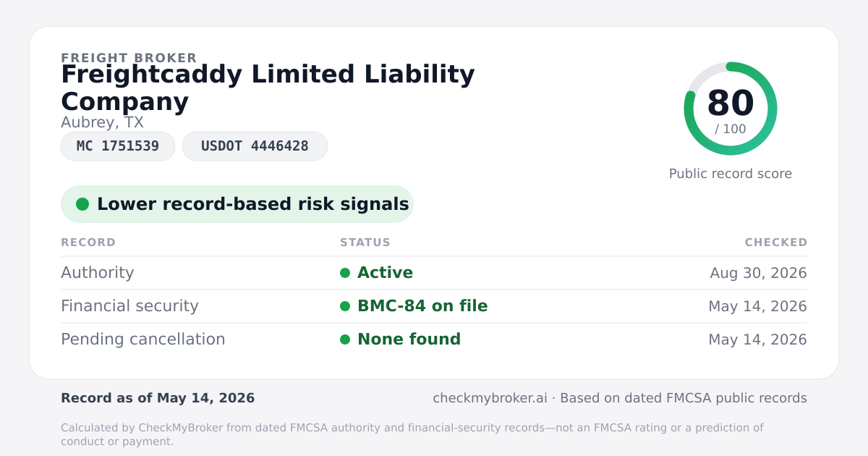Select the USDOT 4446428 badge
Viewport: 868px width, 456px height.
(255, 146)
